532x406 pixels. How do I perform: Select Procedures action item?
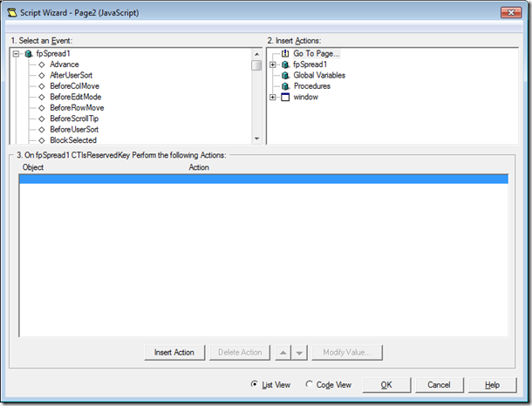coord(312,86)
